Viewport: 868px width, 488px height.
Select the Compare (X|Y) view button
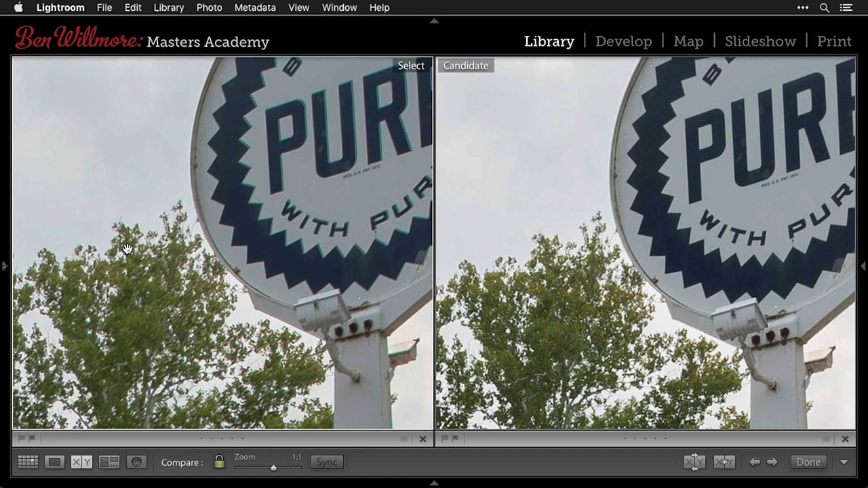(x=81, y=462)
